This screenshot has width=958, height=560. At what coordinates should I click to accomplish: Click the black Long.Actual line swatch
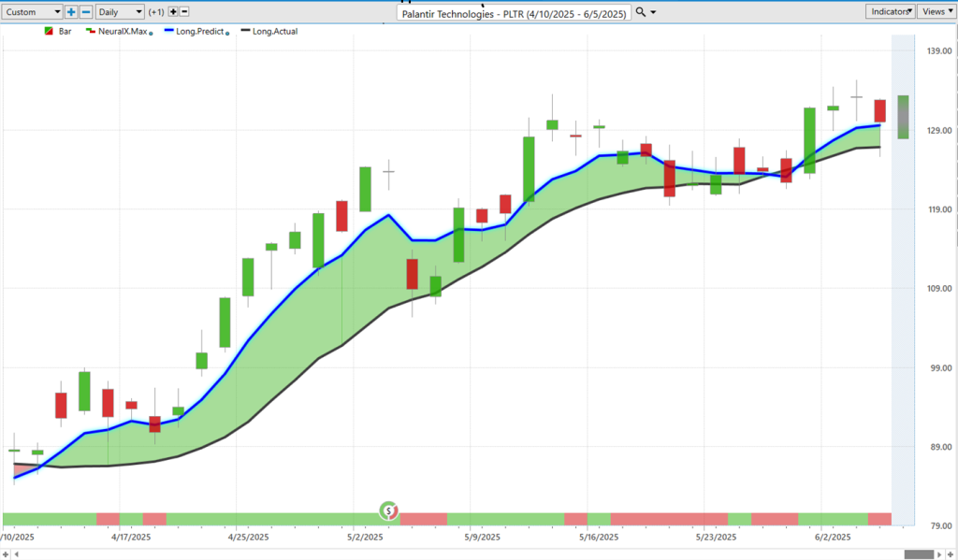tap(246, 31)
